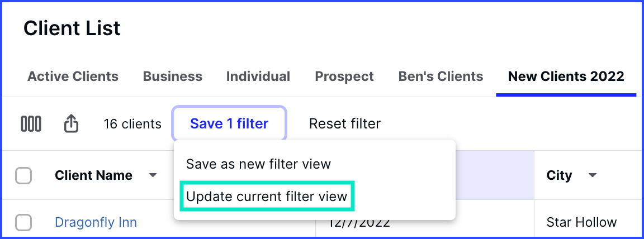Open the column customization icon

[31, 123]
